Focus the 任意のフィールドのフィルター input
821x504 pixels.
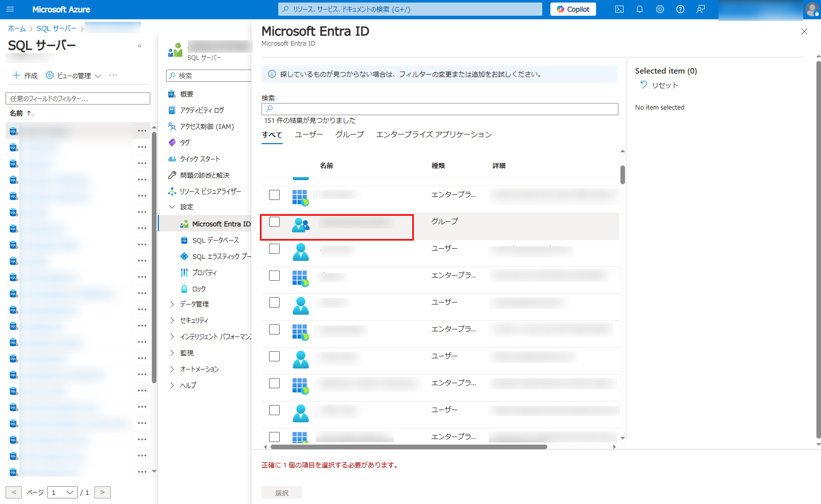coord(78,98)
